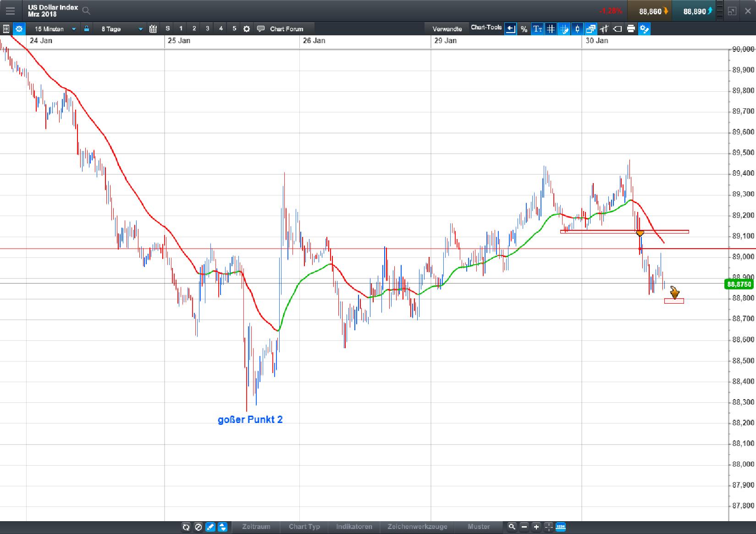The height and width of the screenshot is (534, 756).
Task: Select chart preset 1
Action: tap(181, 28)
